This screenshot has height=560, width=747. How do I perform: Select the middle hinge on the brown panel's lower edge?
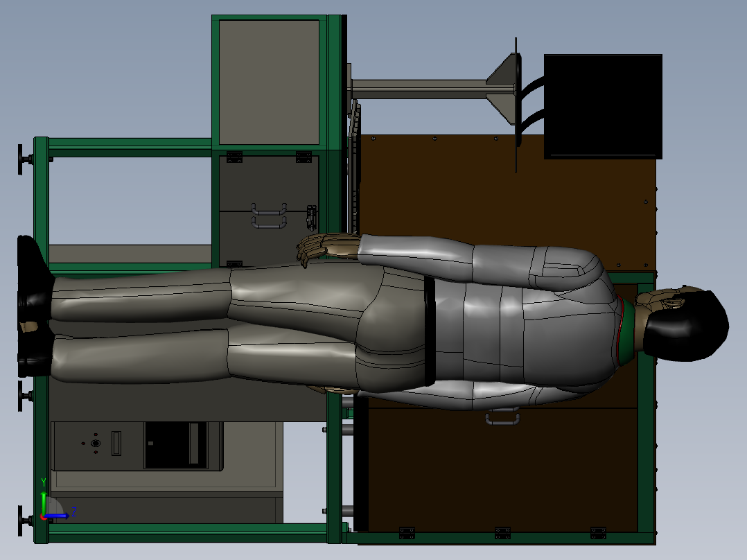(x=502, y=532)
